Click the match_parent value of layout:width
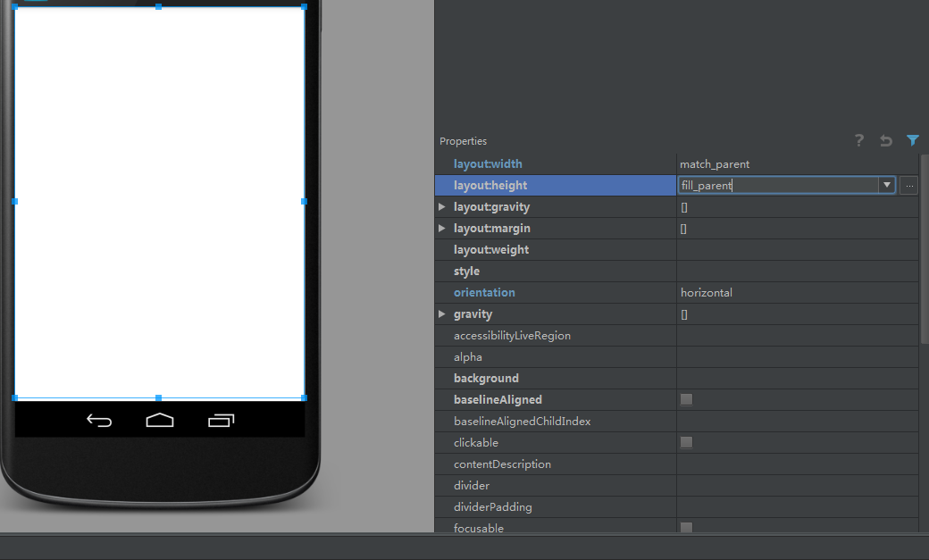Image resolution: width=929 pixels, height=560 pixels. 715,164
